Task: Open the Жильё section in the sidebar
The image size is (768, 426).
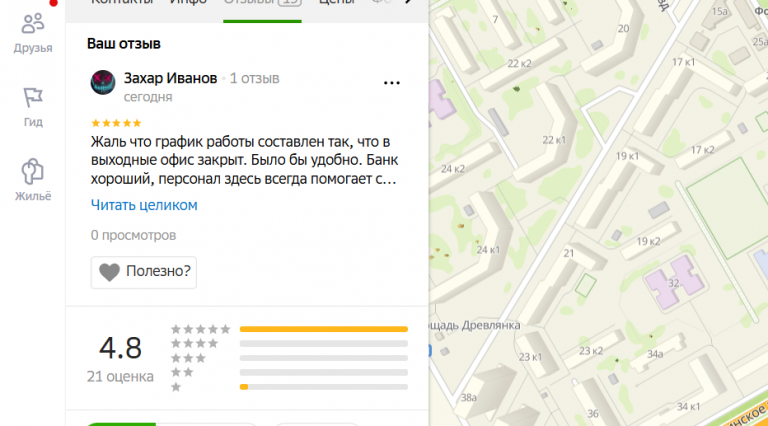Action: click(33, 180)
